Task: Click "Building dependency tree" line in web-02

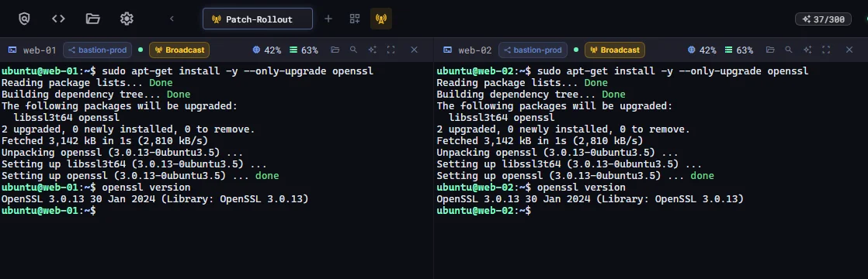Action: click(x=531, y=95)
